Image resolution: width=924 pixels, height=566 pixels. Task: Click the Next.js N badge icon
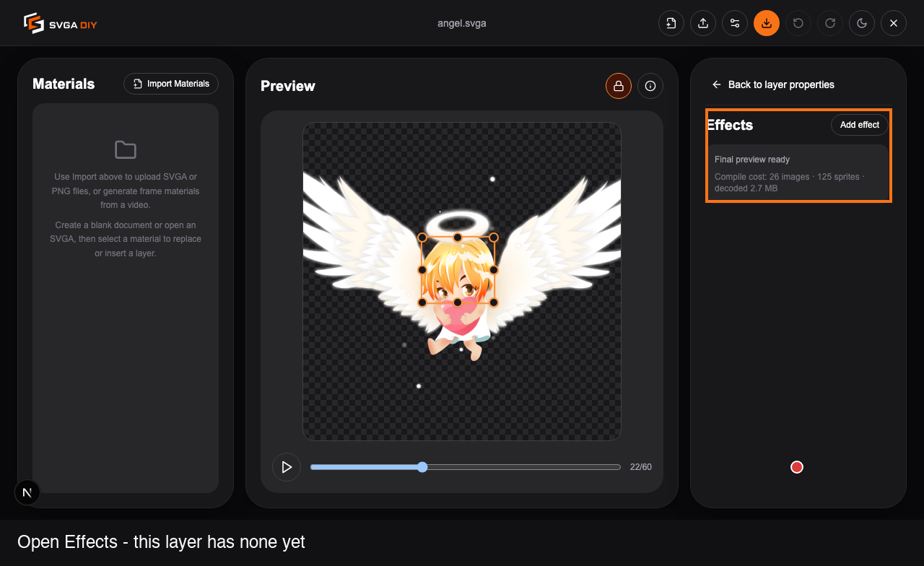pos(27,492)
